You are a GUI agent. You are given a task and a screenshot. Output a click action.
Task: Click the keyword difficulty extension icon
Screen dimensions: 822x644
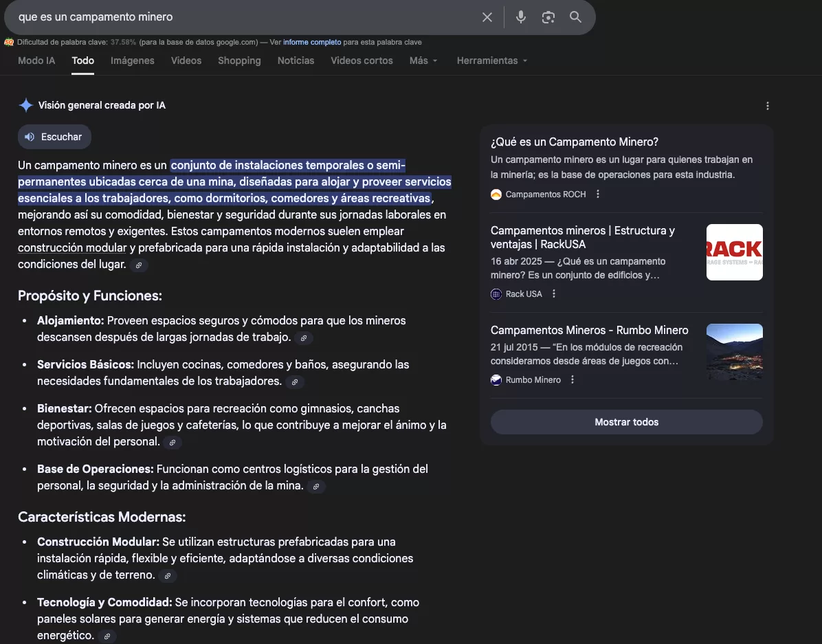9,42
